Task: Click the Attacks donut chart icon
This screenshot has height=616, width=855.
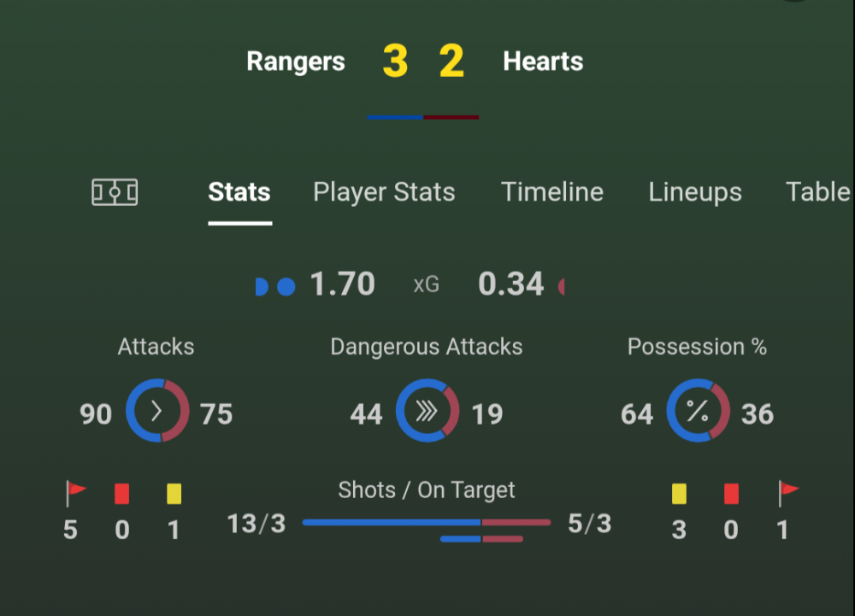Action: 157,411
